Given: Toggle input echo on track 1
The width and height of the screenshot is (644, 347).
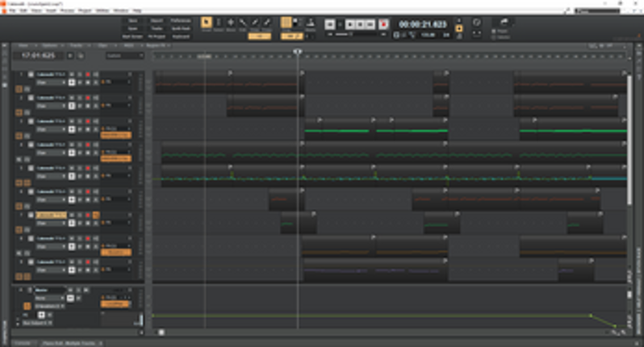Looking at the screenshot, I should [96, 75].
